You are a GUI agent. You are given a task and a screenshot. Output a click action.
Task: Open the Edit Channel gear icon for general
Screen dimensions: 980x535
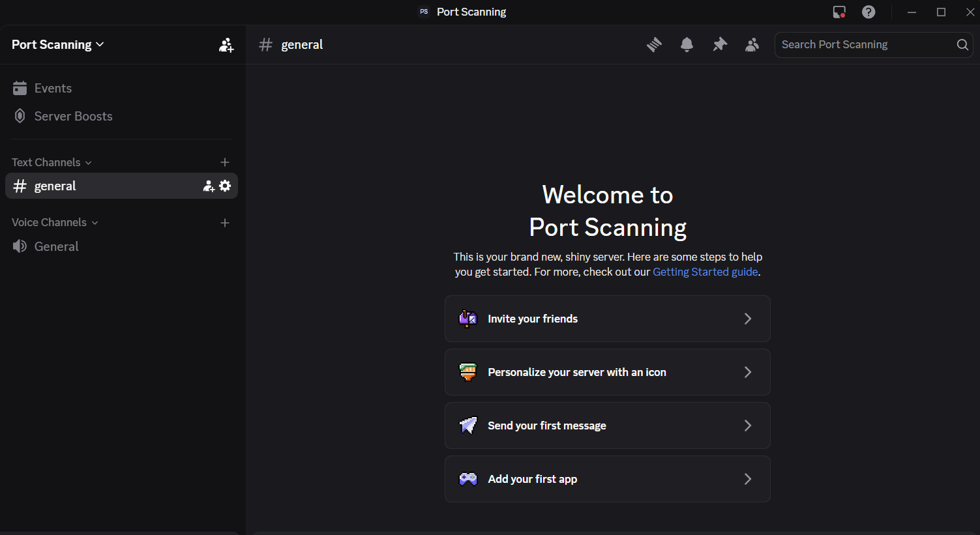tap(225, 186)
